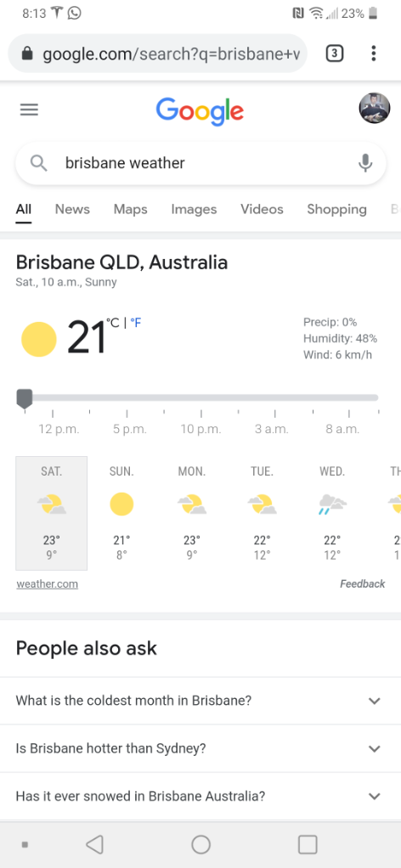The width and height of the screenshot is (401, 868).
Task: Expand "What is the coldest month in Brisbane?"
Action: click(200, 701)
